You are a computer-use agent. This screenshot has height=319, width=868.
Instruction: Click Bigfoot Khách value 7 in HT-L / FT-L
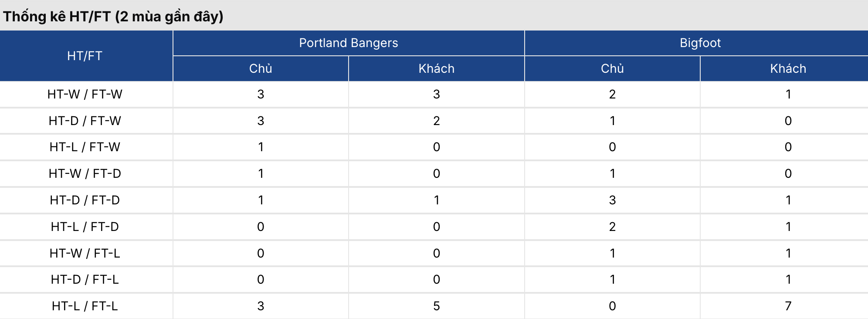[x=788, y=306]
